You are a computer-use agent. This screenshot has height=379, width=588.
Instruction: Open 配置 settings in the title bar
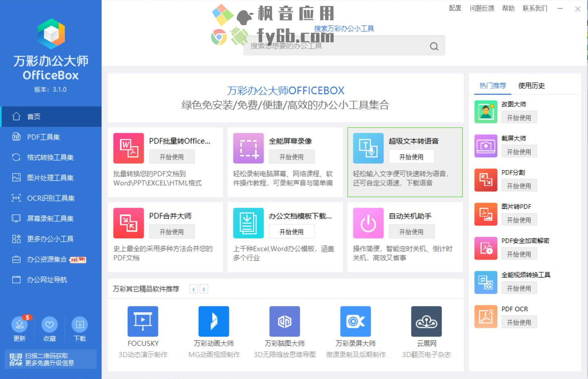pyautogui.click(x=455, y=8)
